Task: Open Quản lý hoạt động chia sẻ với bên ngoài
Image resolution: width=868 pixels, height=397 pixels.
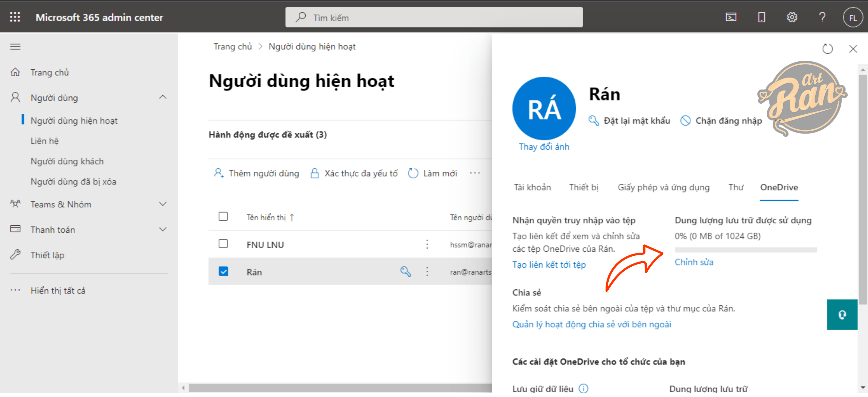Action: click(x=591, y=324)
